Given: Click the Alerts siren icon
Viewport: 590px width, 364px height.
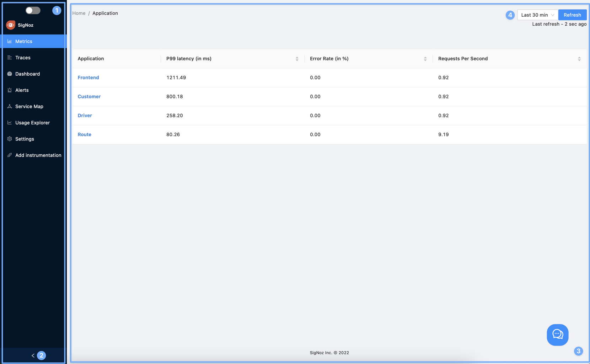Looking at the screenshot, I should (10, 90).
